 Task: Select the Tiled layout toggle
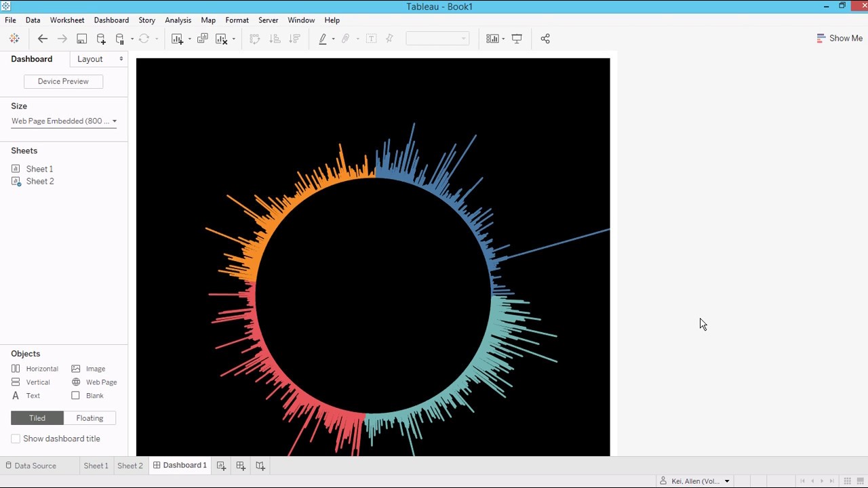[37, 418]
